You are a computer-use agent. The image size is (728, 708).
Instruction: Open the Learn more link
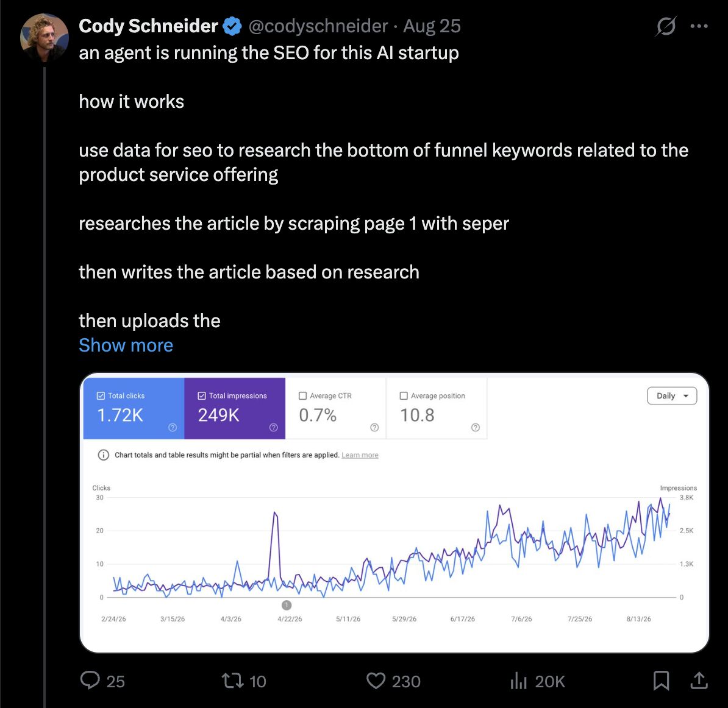[x=360, y=455]
